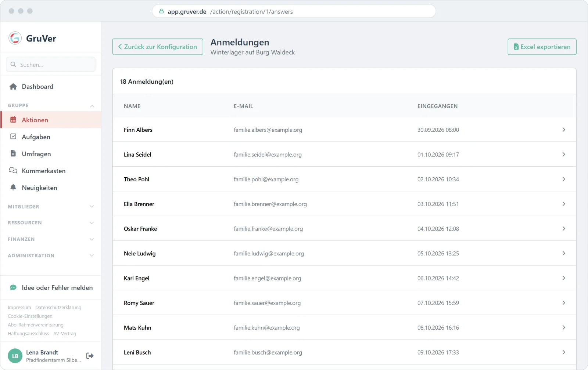Open Lina Seidel row arrow

(x=564, y=155)
